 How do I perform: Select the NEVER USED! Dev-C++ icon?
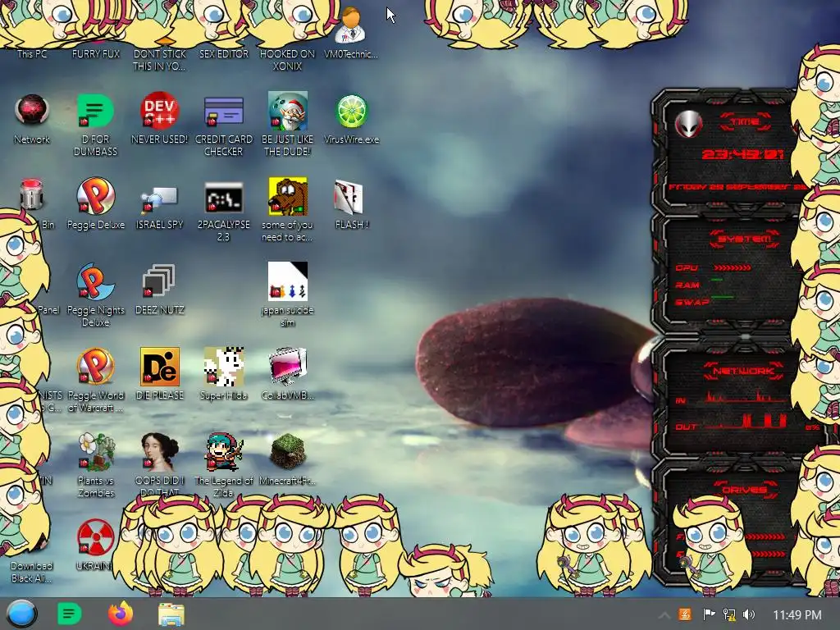pyautogui.click(x=159, y=111)
